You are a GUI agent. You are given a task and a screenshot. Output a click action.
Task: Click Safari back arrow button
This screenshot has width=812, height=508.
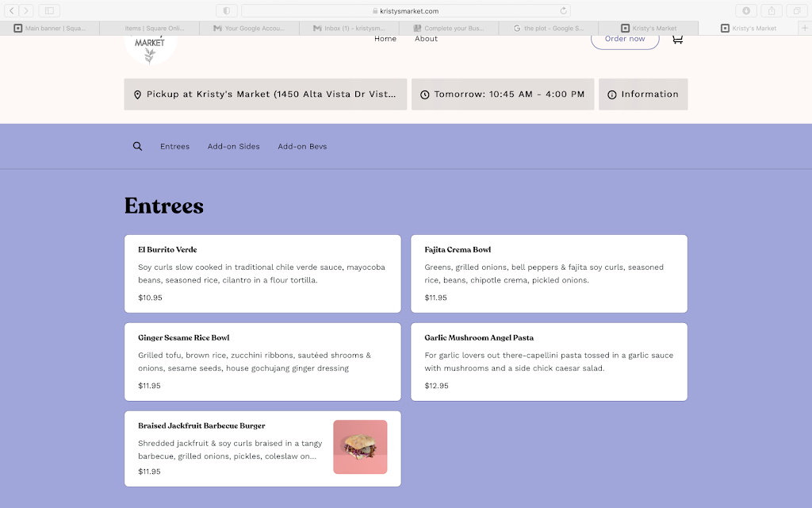tap(13, 10)
